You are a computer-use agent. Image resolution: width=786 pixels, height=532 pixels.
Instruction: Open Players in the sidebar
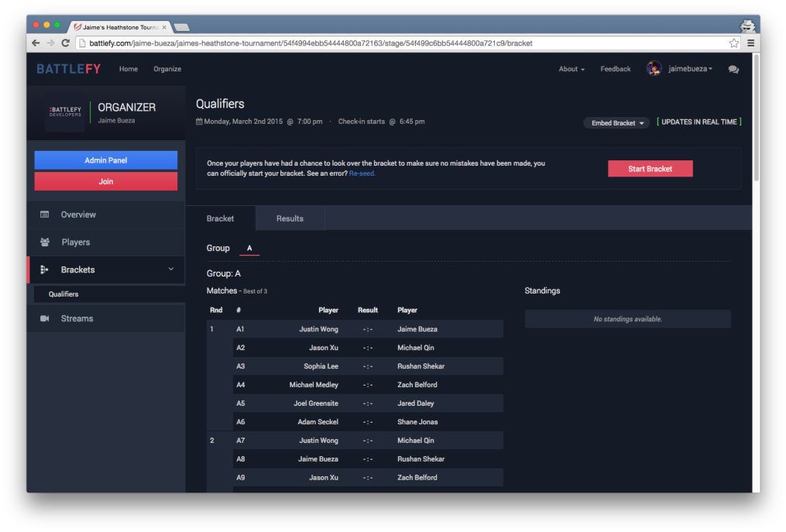pos(106,242)
